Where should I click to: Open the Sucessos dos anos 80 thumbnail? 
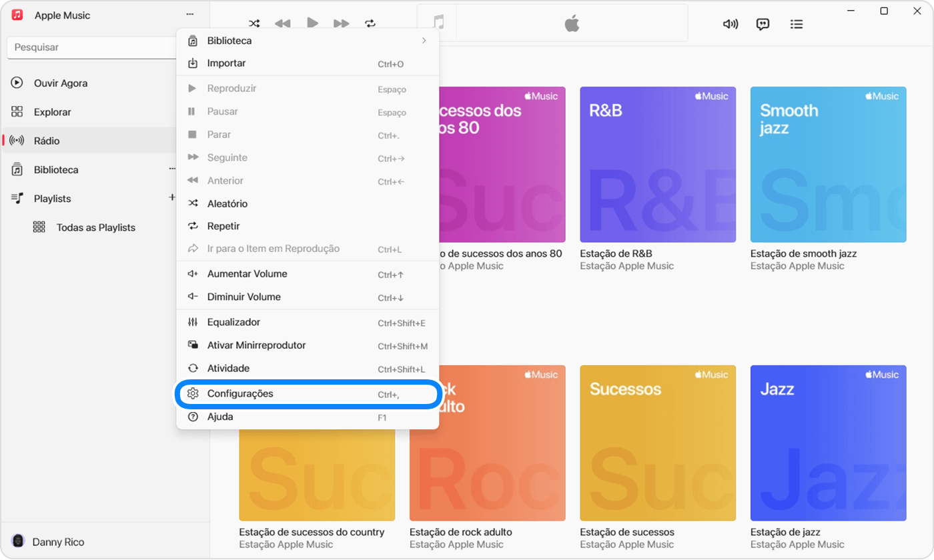(x=502, y=164)
